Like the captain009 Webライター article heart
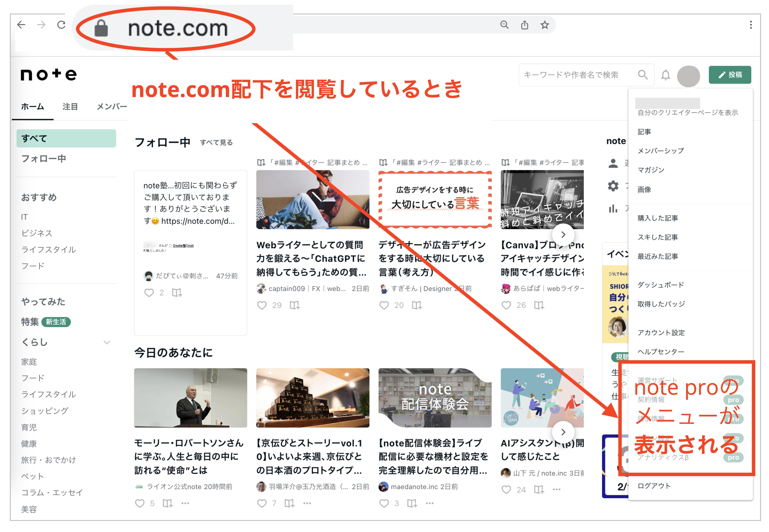This screenshot has width=769, height=532. click(x=262, y=305)
